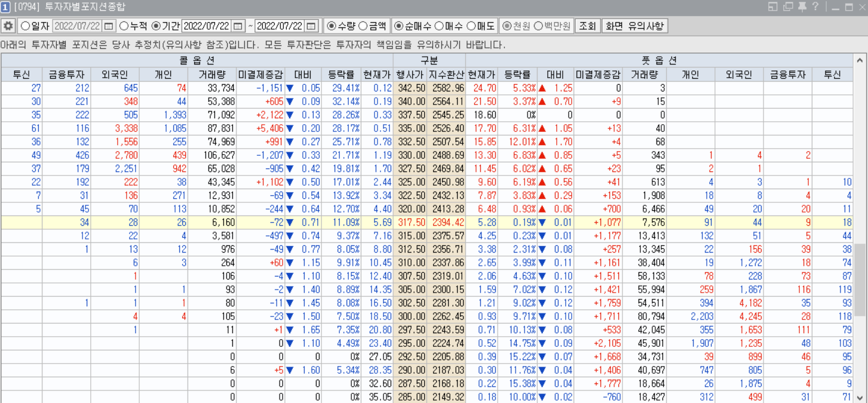Click the call open interest +5,406 cell

[x=260, y=128]
